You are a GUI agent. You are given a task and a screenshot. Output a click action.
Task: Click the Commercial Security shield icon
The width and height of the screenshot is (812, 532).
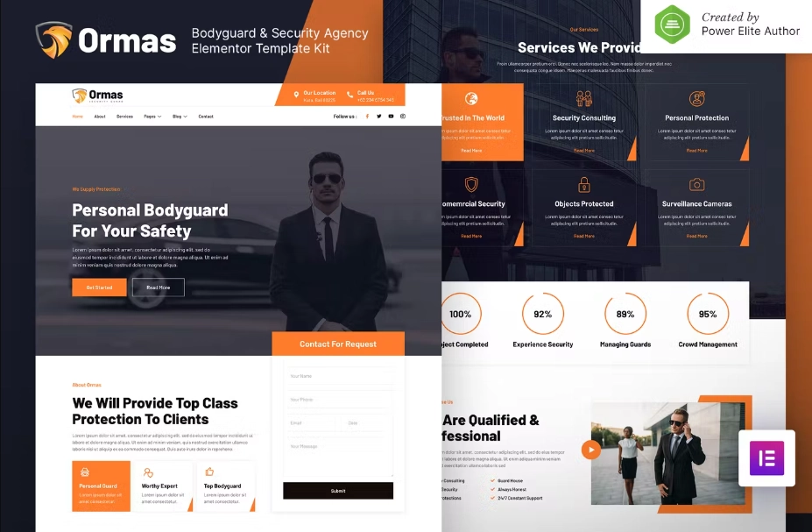[471, 184]
